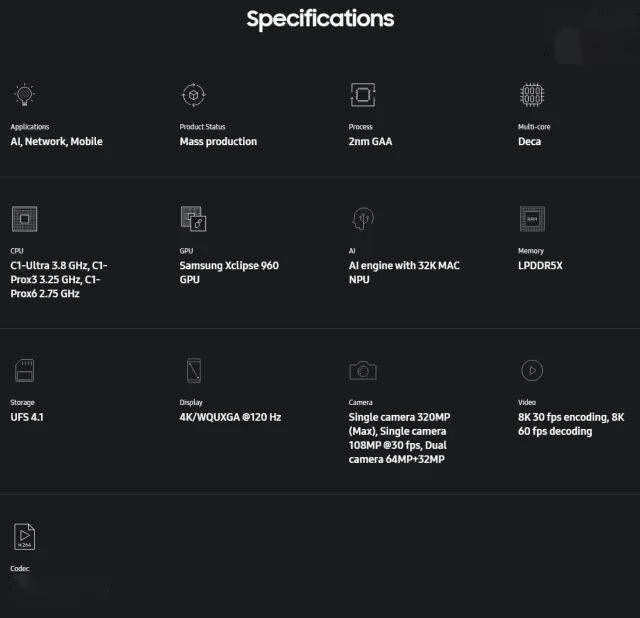Image resolution: width=640 pixels, height=618 pixels.
Task: Select the "Mass production" status text
Action: tap(218, 142)
